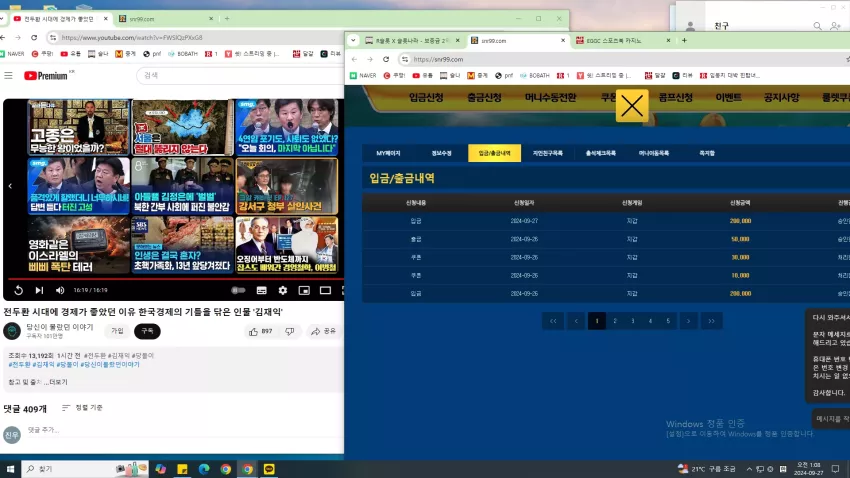
Task: Enable theater mode in player
Action: click(325, 290)
